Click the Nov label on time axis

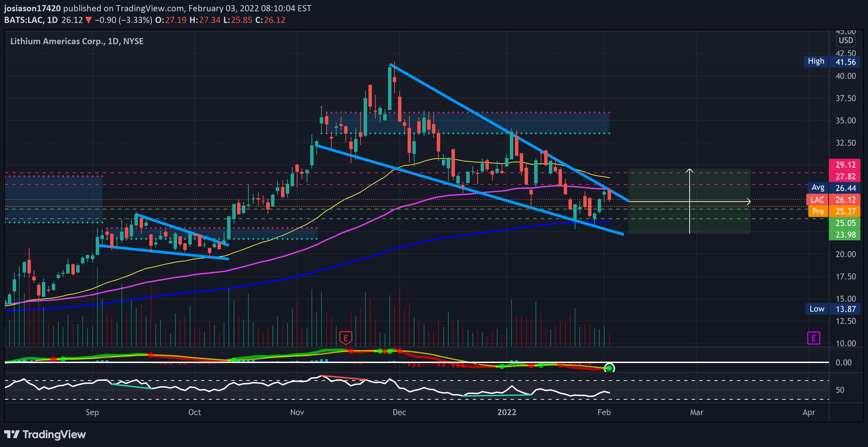(x=297, y=412)
